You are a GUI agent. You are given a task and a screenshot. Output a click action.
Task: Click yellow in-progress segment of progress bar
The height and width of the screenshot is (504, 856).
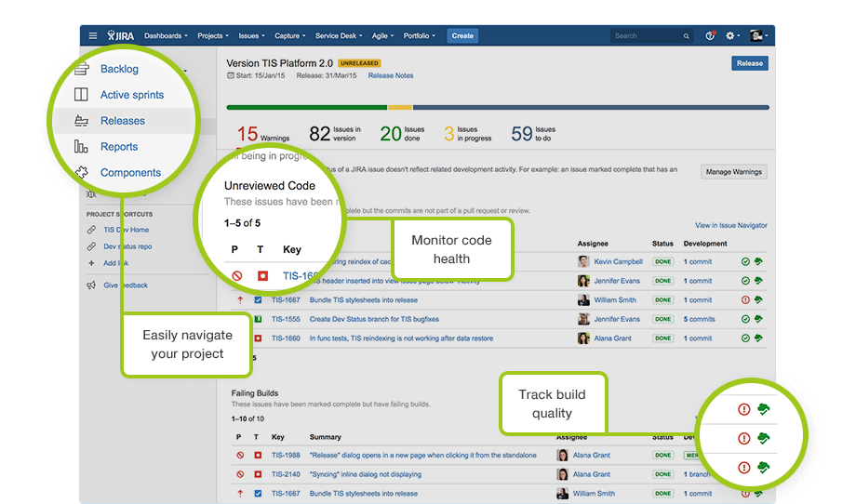399,108
